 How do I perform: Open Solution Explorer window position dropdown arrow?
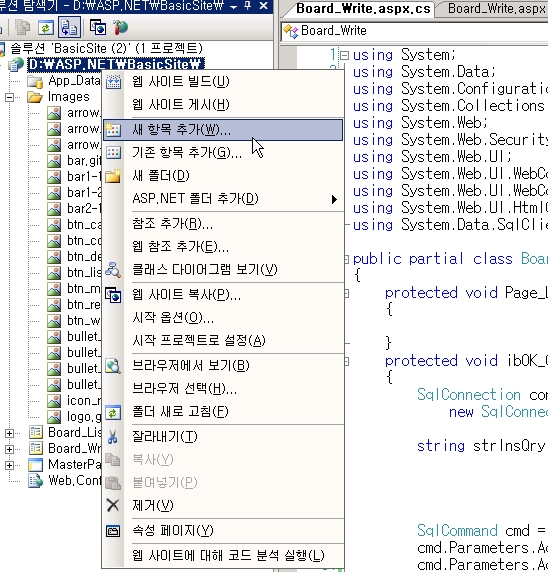point(234,6)
